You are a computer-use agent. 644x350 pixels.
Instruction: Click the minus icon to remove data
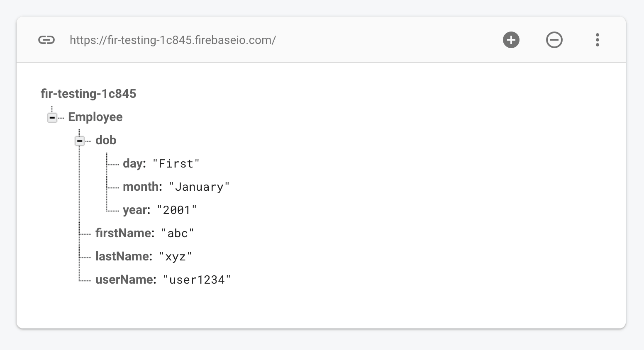pos(554,40)
